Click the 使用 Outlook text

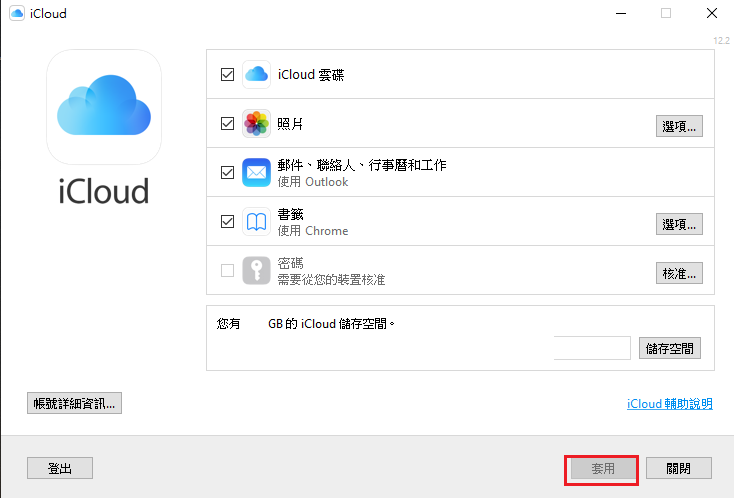[313, 182]
